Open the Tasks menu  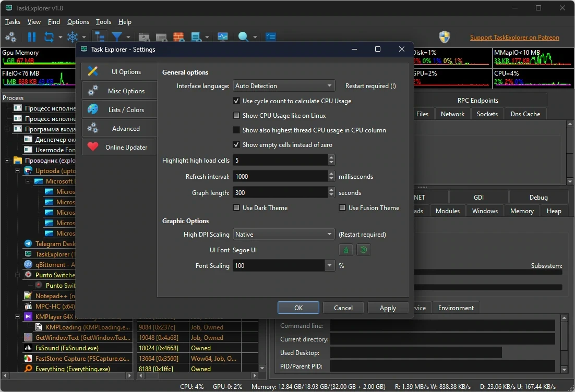coord(13,22)
